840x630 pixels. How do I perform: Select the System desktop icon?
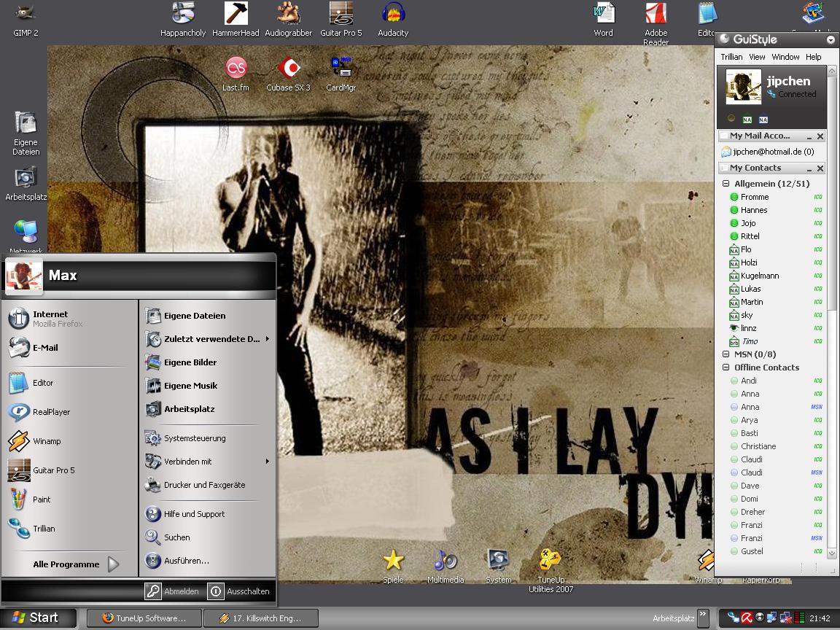pyautogui.click(x=498, y=567)
